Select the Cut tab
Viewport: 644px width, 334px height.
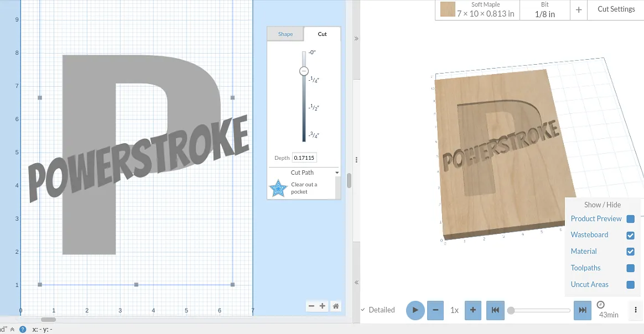[322, 34]
